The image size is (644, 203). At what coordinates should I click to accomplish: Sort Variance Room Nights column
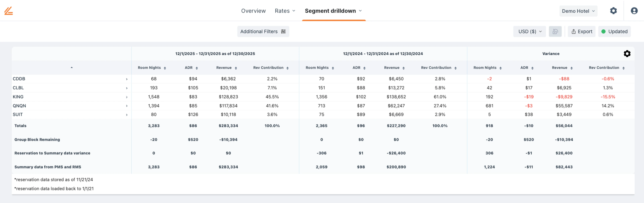(x=500, y=68)
